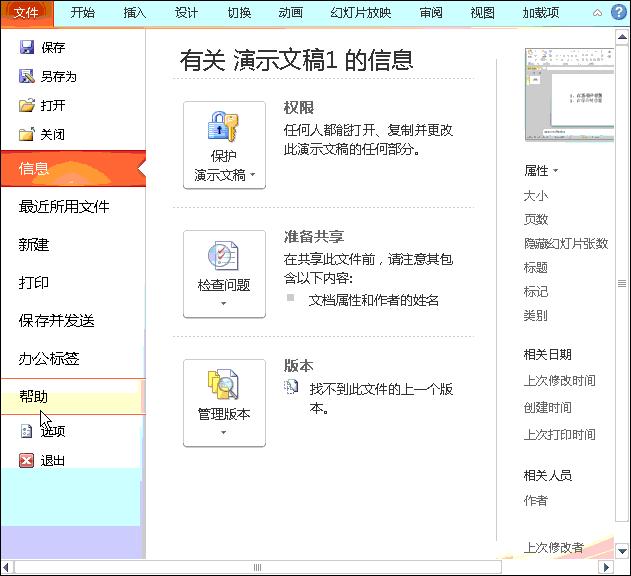Image resolution: width=631 pixels, height=576 pixels.
Task: Open 办公标签 in the menu
Action: click(x=73, y=358)
